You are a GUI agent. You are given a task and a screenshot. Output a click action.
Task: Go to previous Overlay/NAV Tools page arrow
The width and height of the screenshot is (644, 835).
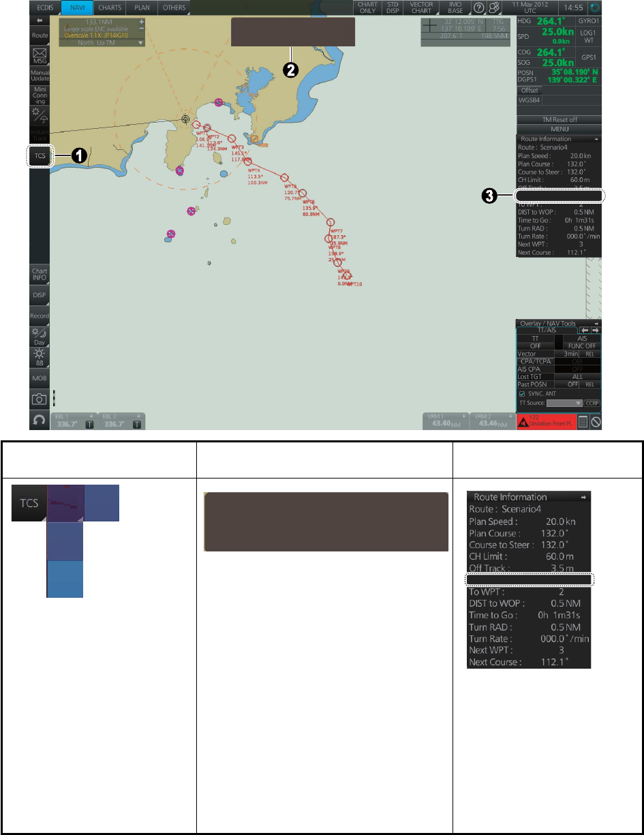click(583, 331)
